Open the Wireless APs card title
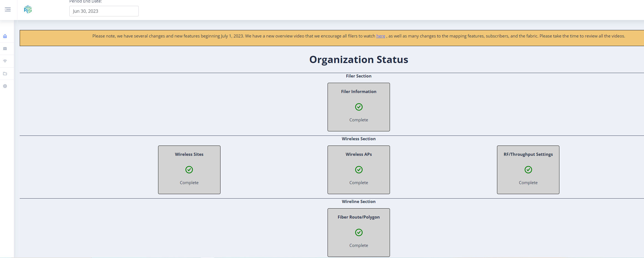 pos(359,154)
